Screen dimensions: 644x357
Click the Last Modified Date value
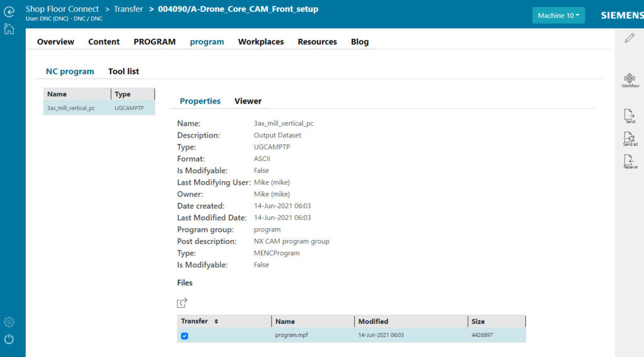click(x=282, y=217)
